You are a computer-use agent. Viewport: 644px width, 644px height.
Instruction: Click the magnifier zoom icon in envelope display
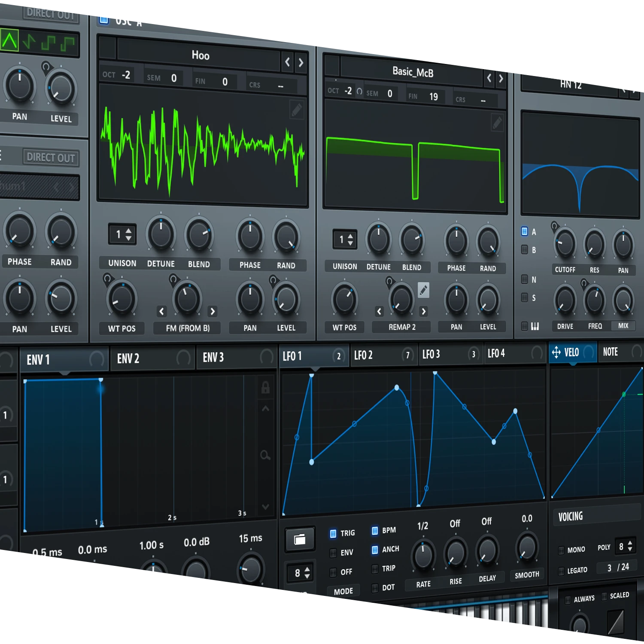pyautogui.click(x=265, y=455)
